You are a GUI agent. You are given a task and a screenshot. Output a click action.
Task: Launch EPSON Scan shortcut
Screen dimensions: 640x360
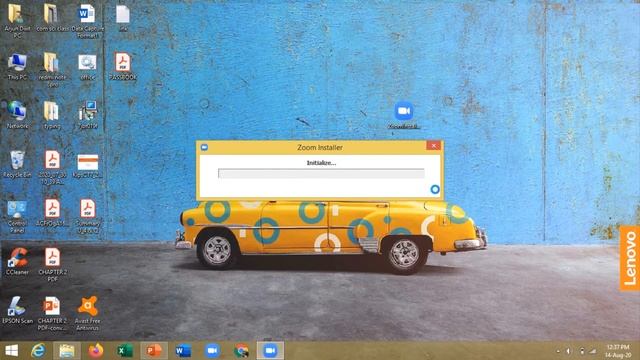tap(17, 309)
